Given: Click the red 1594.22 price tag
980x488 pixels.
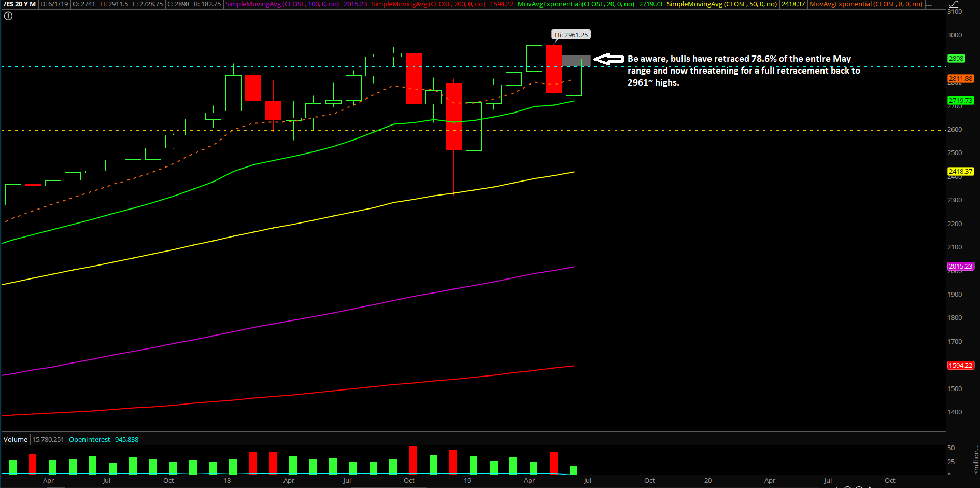Looking at the screenshot, I should [961, 366].
